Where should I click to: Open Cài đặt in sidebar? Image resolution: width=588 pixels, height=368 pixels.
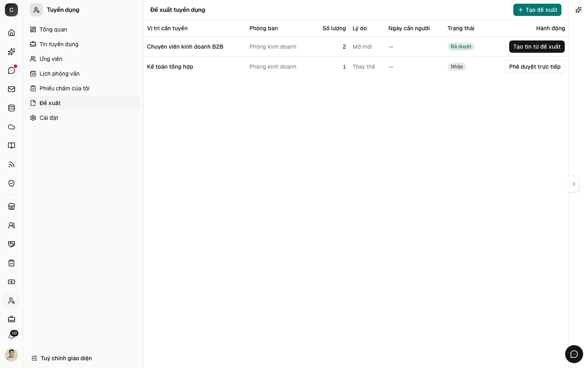click(x=83, y=118)
